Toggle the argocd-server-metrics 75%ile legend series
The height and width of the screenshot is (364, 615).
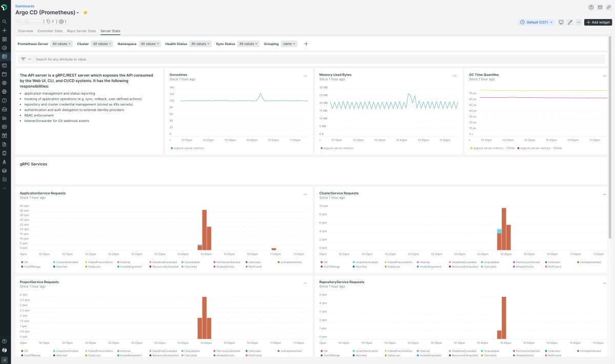click(492, 148)
